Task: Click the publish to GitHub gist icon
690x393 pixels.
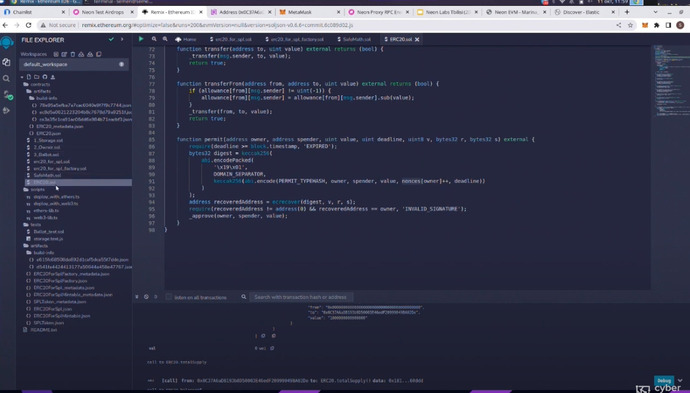Action: click(44, 77)
